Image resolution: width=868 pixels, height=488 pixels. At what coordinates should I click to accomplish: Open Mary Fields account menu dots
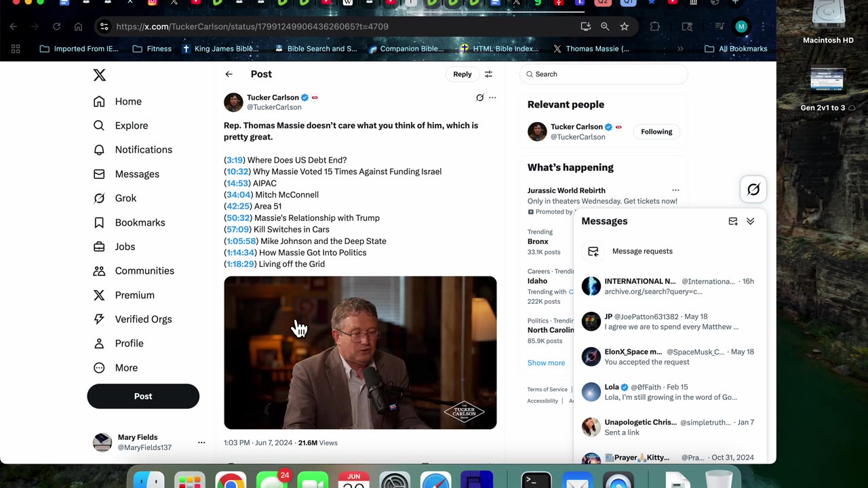click(x=201, y=443)
